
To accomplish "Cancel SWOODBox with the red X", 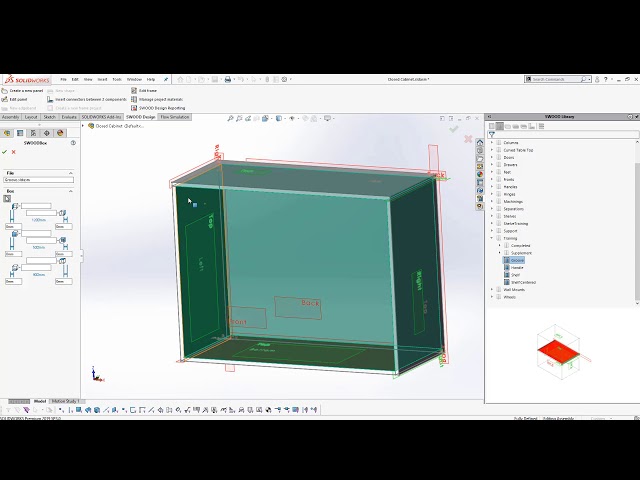I will coord(13,152).
